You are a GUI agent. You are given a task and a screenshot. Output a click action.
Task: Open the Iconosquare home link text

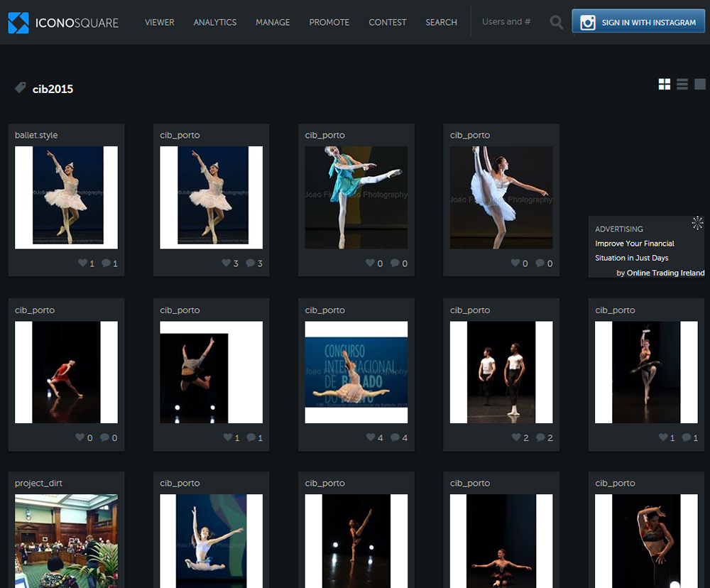pyautogui.click(x=77, y=23)
